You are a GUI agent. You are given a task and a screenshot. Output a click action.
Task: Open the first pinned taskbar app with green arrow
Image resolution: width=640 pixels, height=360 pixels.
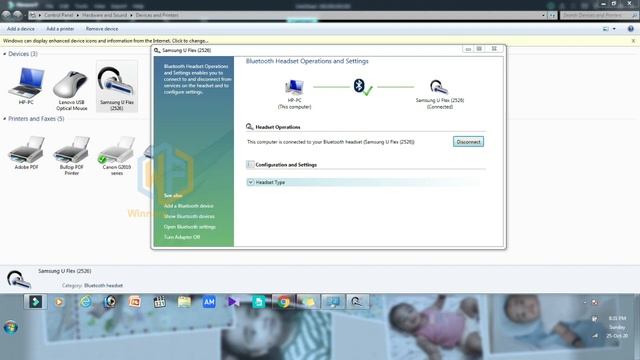[x=36, y=302]
